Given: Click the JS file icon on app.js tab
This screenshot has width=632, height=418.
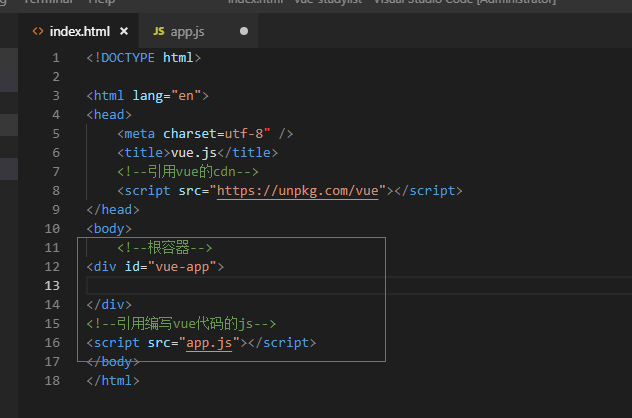Looking at the screenshot, I should click(x=158, y=32).
